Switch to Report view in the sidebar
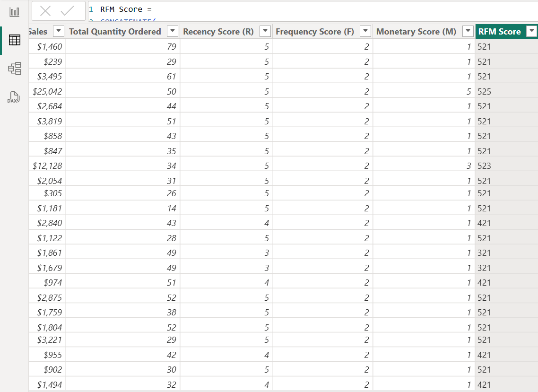The height and width of the screenshot is (392, 538). click(x=14, y=11)
